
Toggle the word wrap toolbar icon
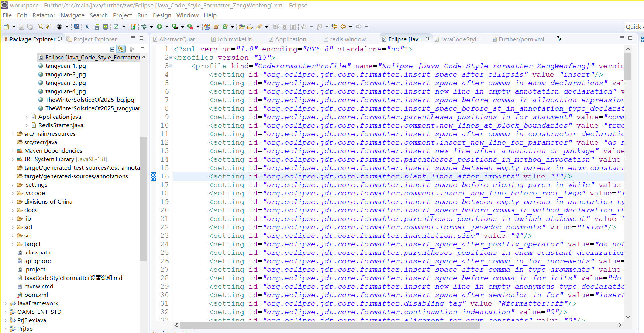(x=276, y=27)
